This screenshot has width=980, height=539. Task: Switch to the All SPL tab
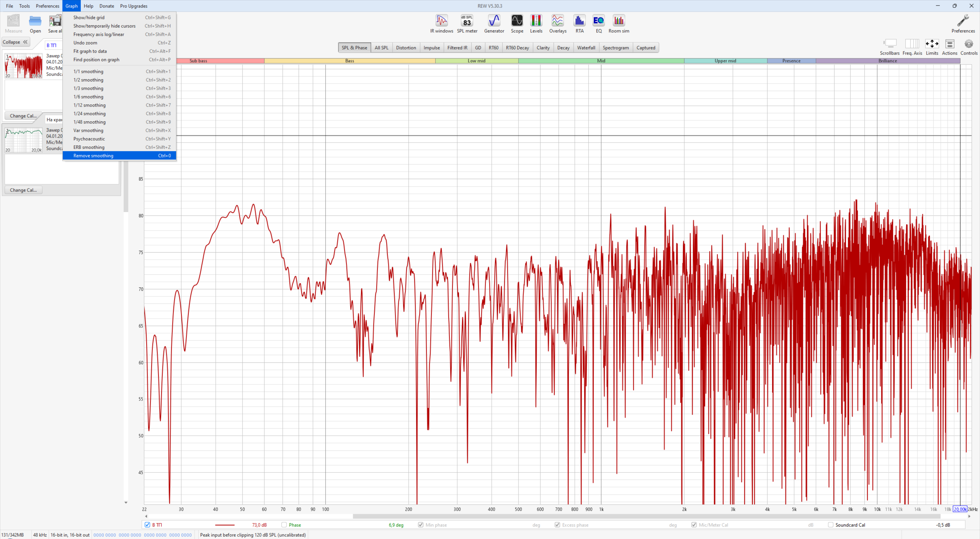coord(381,47)
